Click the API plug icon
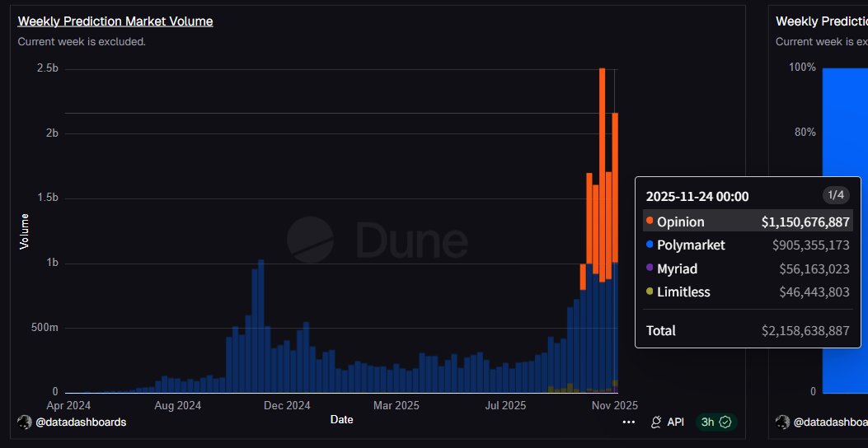The image size is (868, 448). (x=656, y=422)
